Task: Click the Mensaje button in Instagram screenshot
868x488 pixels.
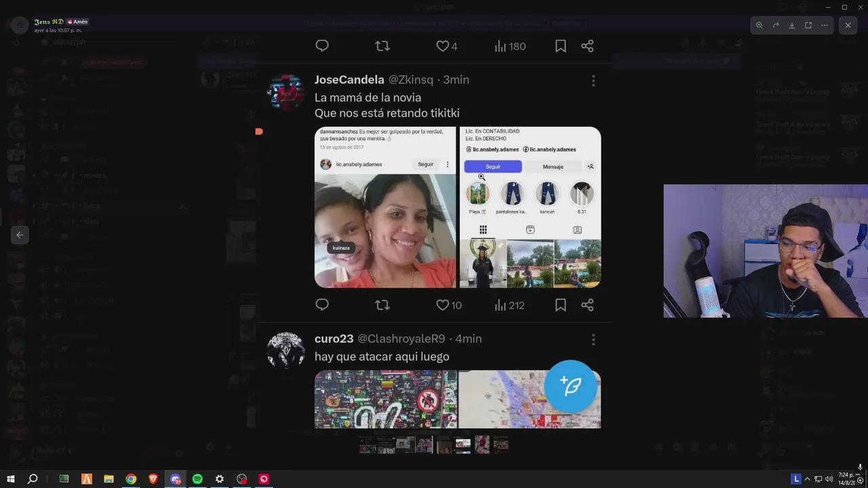Action: 553,167
